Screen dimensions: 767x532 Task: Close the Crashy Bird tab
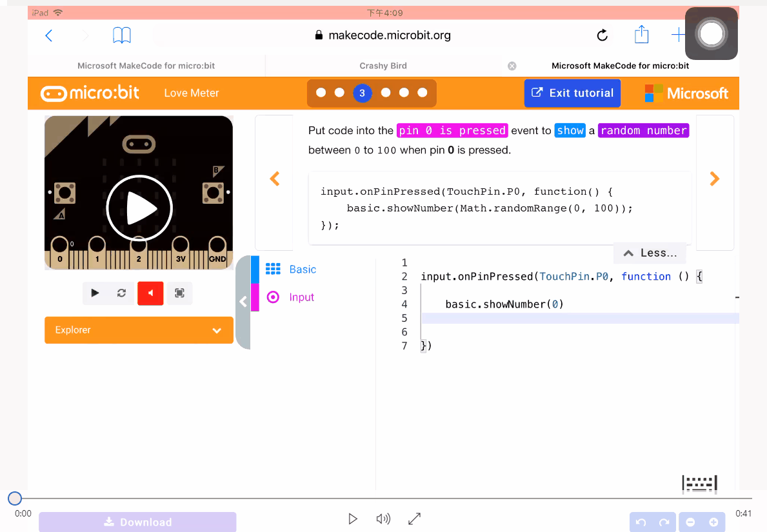(512, 66)
